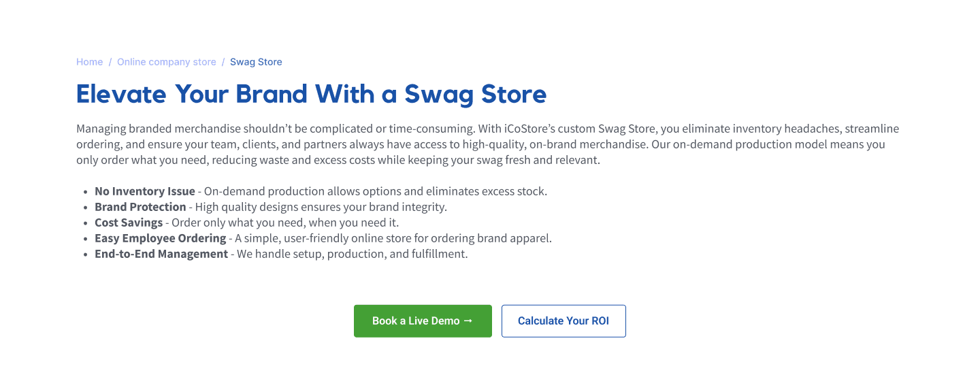This screenshot has height=392, width=980.
Task: Click the second slash breadcrumb separator
Action: [223, 62]
